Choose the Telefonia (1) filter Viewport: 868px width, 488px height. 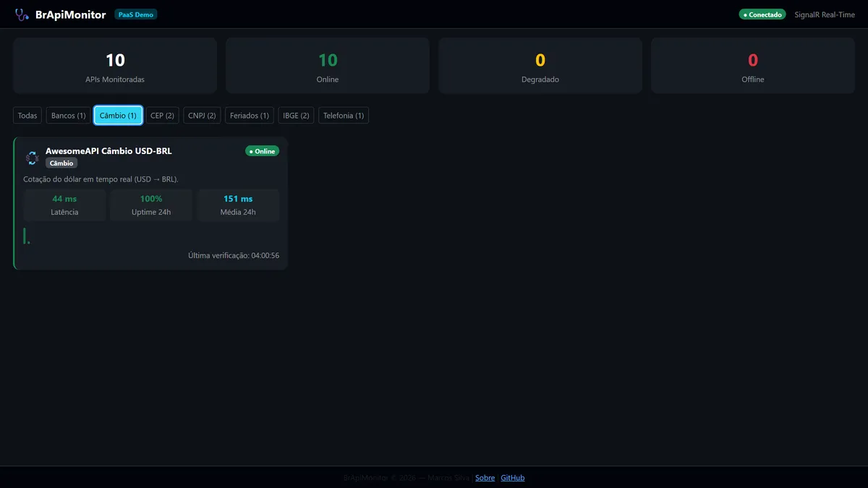point(344,116)
